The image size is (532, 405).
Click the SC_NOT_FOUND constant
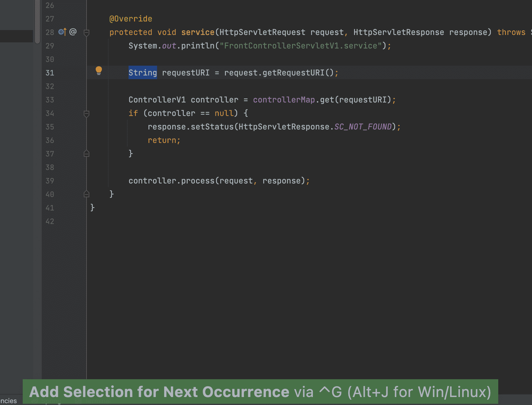[363, 127]
